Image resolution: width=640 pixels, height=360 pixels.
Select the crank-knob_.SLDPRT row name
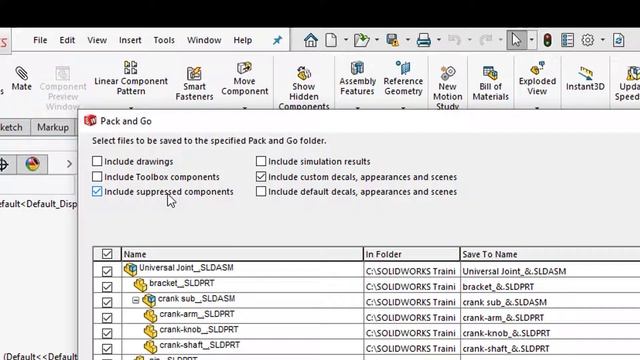(x=199, y=329)
